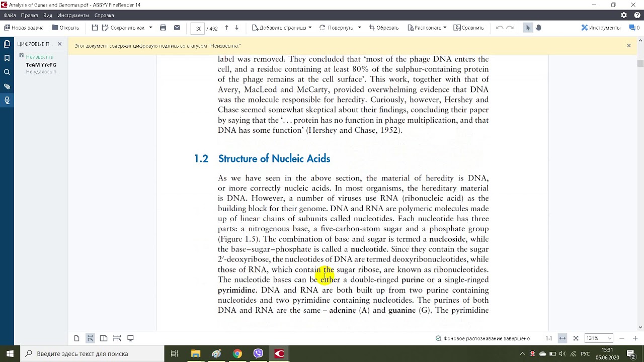Open the 'Файл' menu

coord(10,16)
